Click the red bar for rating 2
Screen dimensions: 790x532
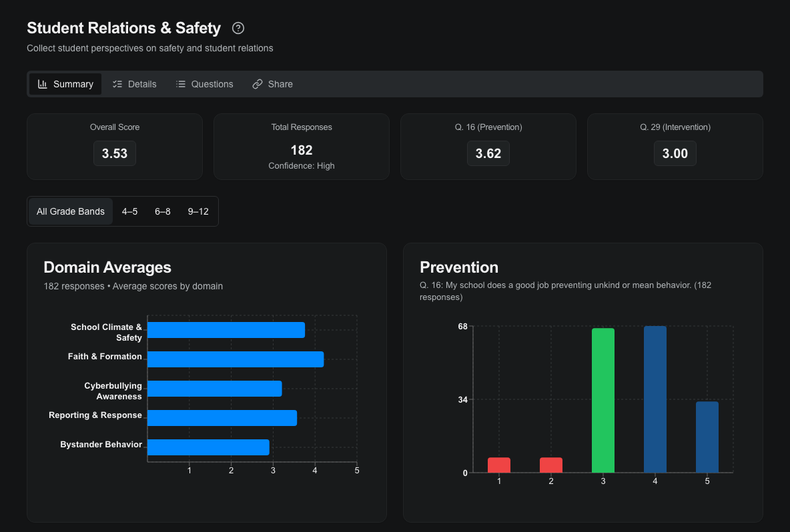[x=551, y=465]
